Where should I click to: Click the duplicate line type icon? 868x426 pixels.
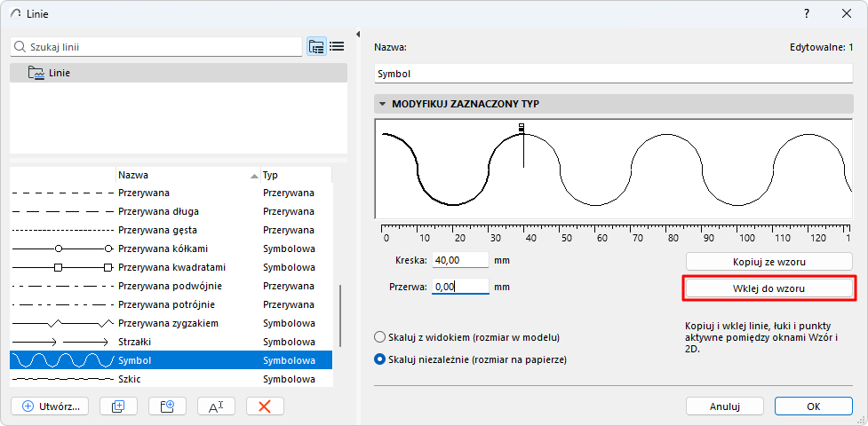pyautogui.click(x=118, y=406)
